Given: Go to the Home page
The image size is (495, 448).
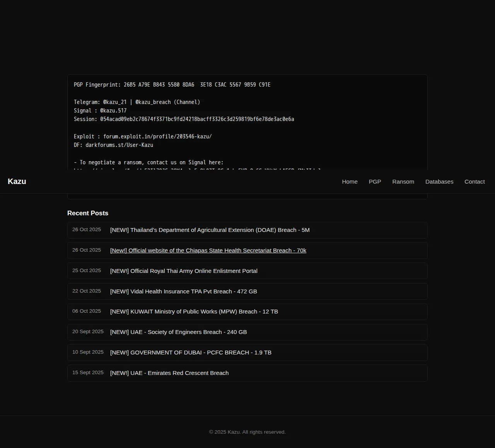Looking at the screenshot, I should [x=350, y=182].
